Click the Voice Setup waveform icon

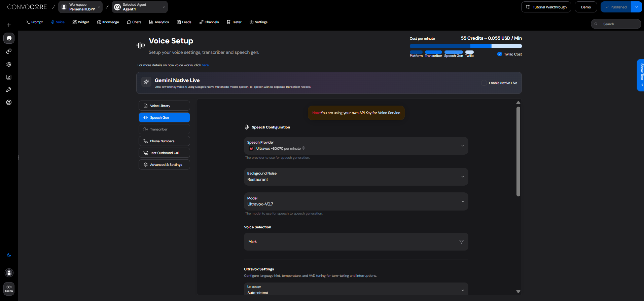tap(141, 45)
